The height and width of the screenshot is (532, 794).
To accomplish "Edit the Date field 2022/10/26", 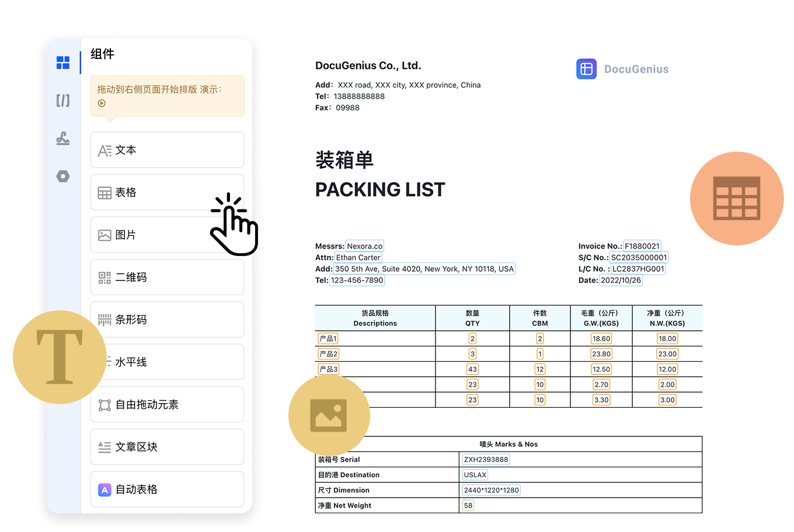I will point(621,281).
